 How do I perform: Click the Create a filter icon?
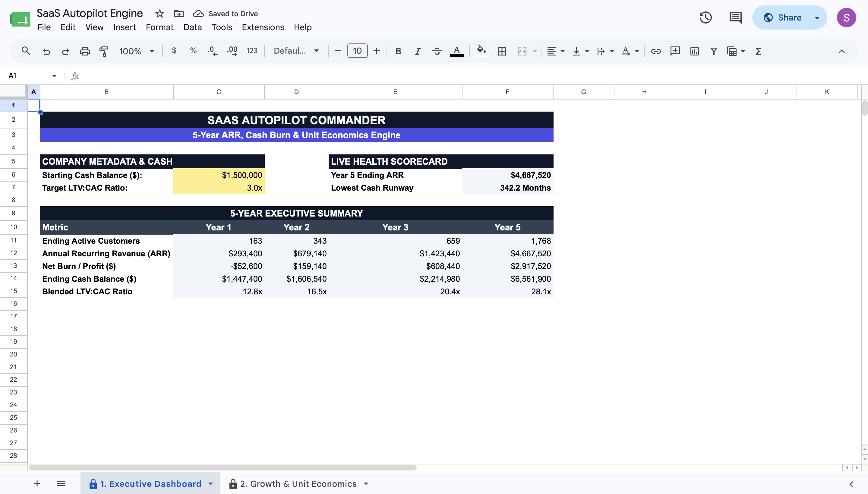point(714,51)
